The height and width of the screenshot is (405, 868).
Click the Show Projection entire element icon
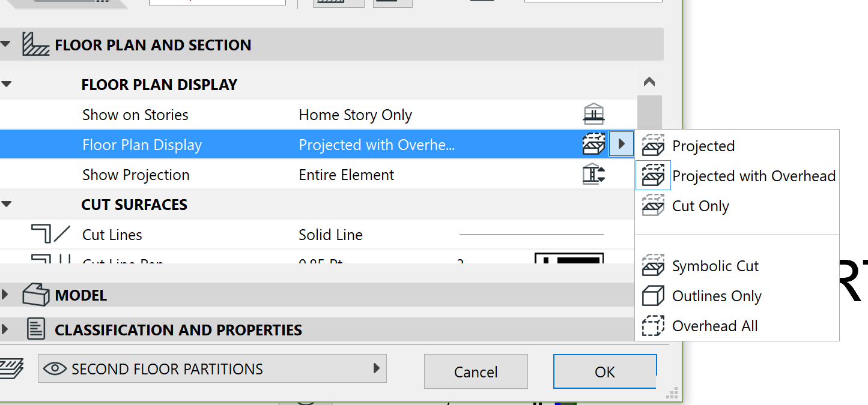click(593, 175)
